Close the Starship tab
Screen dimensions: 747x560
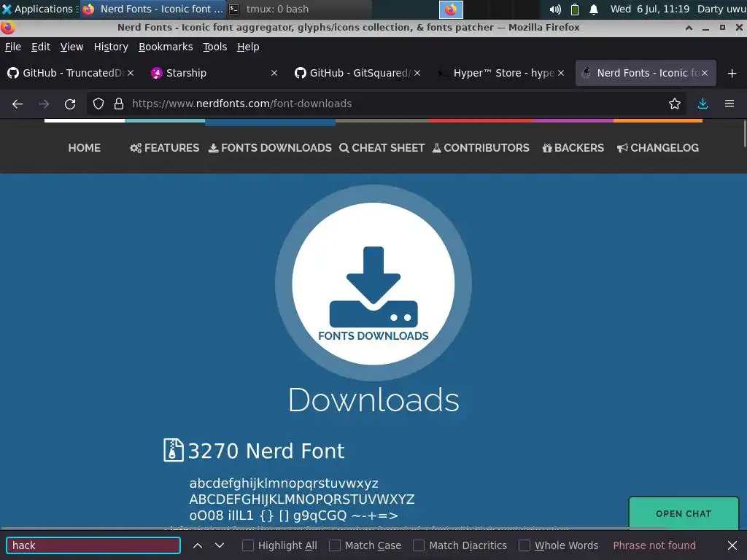click(x=274, y=73)
